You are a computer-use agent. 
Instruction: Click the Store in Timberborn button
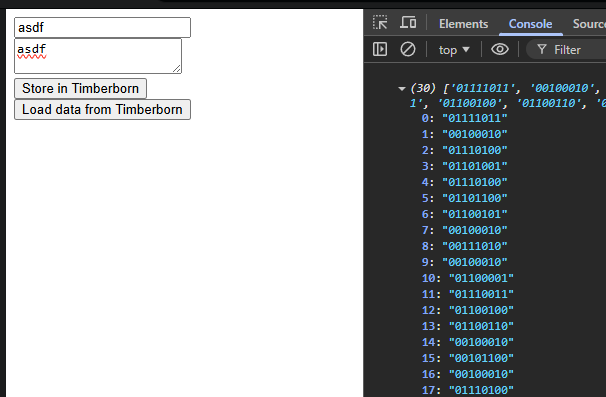coord(80,89)
